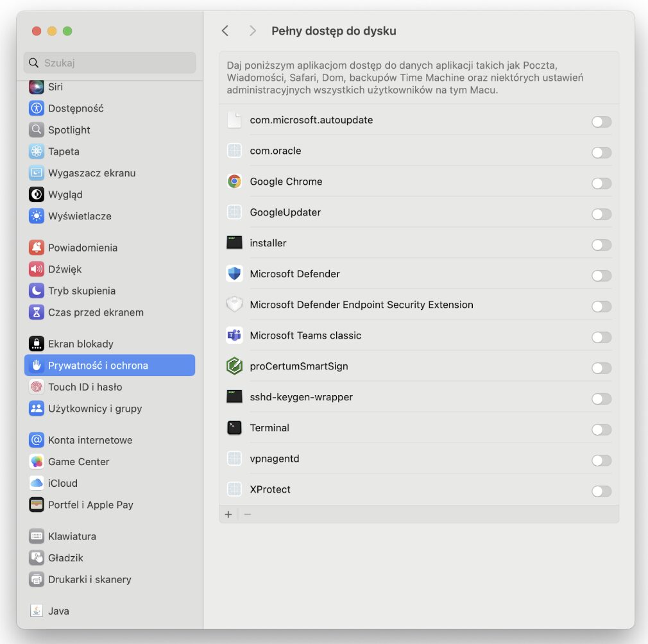
Task: Click the Google Chrome app icon
Action: [x=234, y=182]
